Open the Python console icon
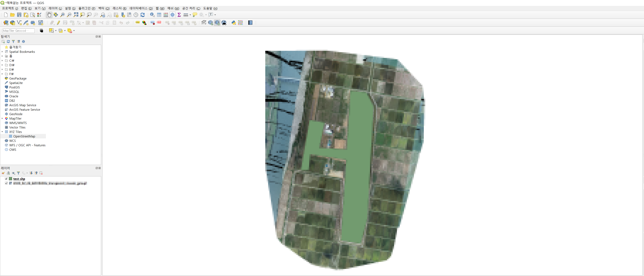644x276 pixels. click(234, 23)
